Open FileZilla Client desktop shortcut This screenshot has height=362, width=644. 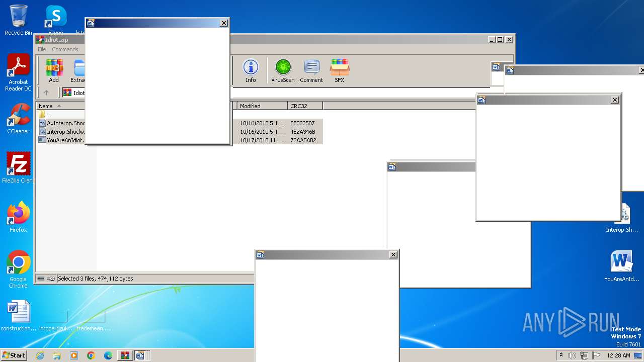tap(18, 168)
